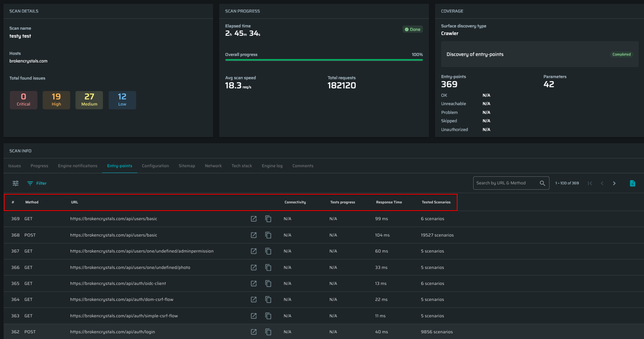Select the Sitemap tab
The image size is (644, 339).
click(x=187, y=166)
